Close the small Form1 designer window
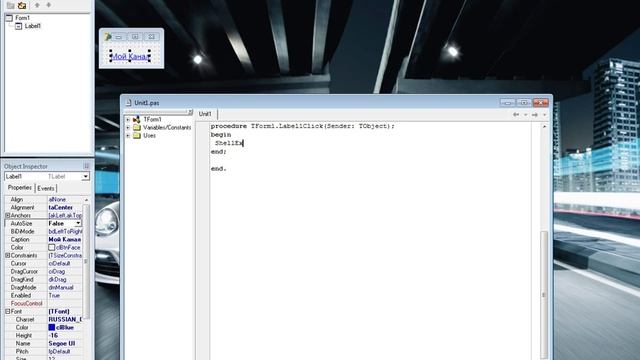Screen dimensions: 640x360 (x=151, y=37)
